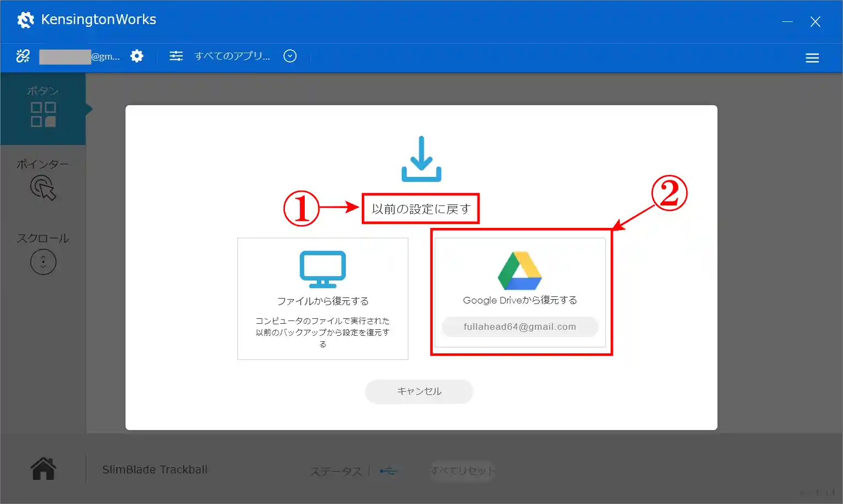Click the SlimBlade Trackball device name
The width and height of the screenshot is (843, 504).
pos(155,469)
